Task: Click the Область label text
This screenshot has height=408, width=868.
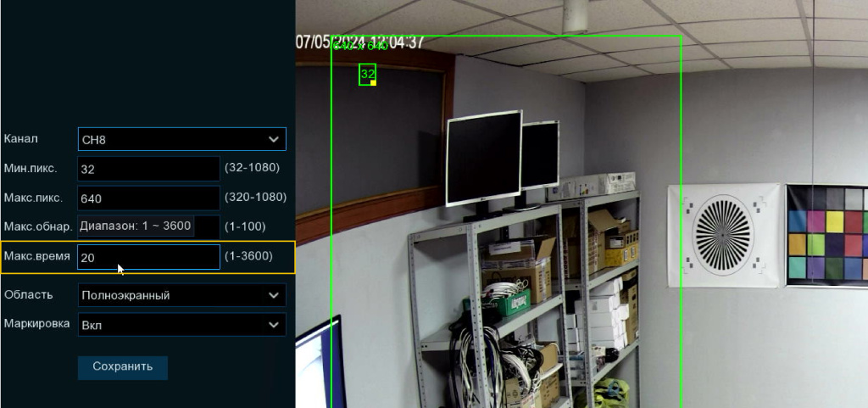Action: coord(29,294)
